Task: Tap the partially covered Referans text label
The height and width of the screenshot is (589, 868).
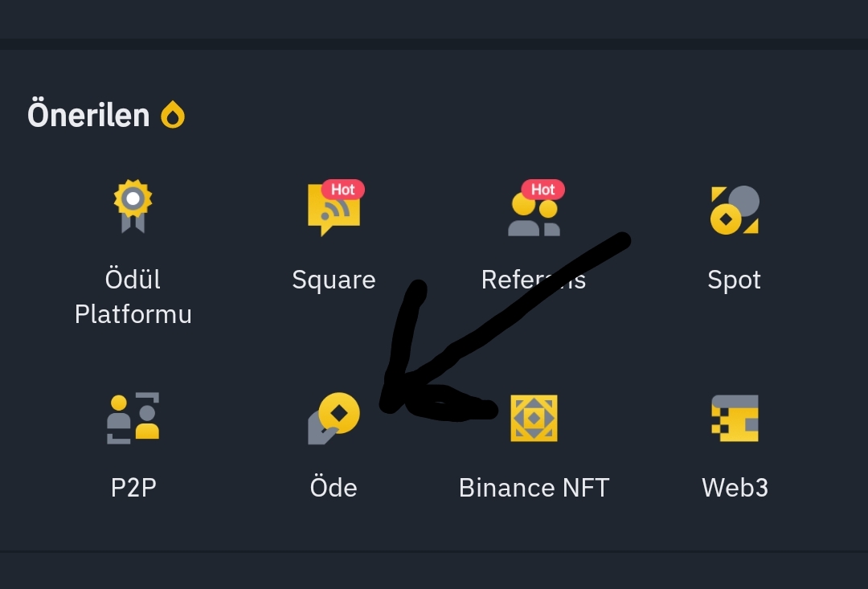Action: [534, 280]
